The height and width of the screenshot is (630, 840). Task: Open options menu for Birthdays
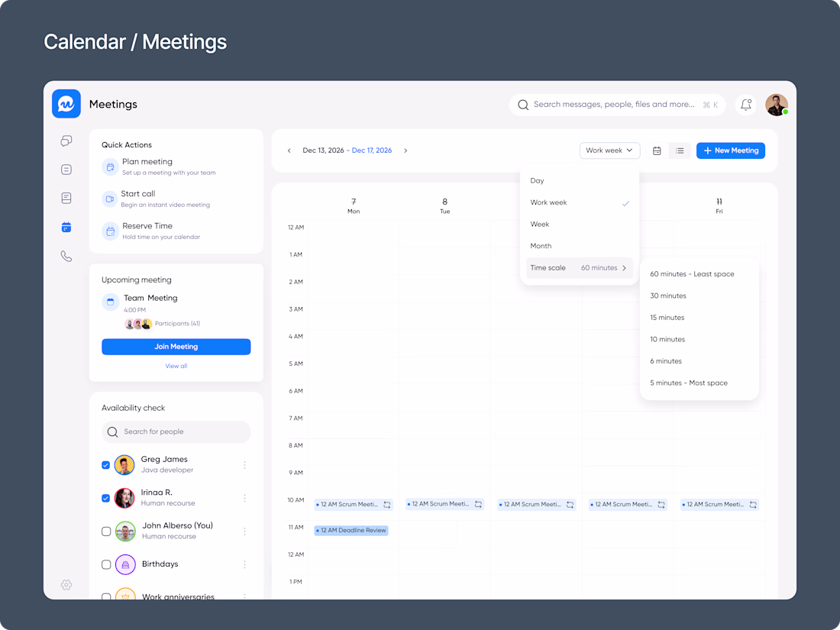click(245, 564)
